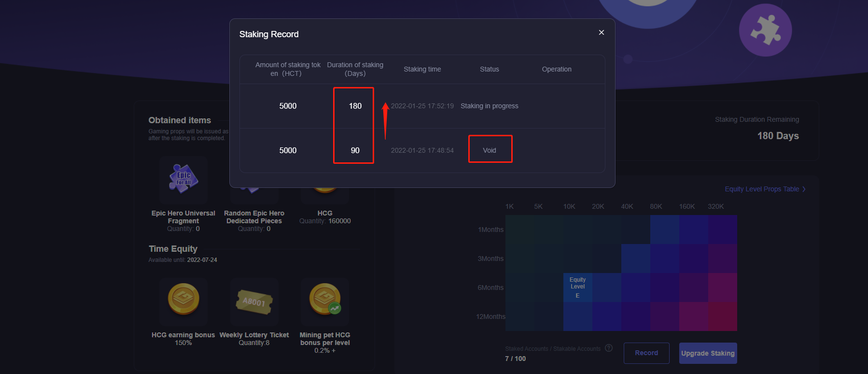Open the Equity Level Props Table link
The width and height of the screenshot is (868, 374).
tap(761, 189)
